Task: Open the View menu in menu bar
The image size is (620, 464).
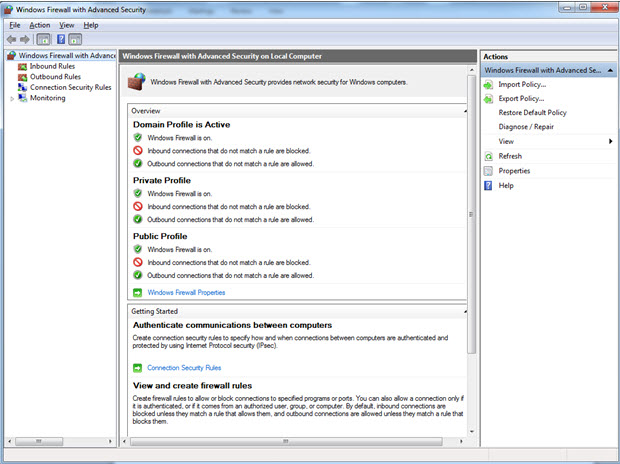Action: (67, 25)
